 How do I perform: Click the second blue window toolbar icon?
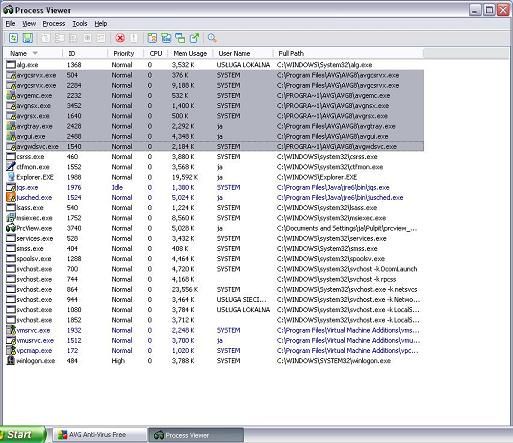(x=166, y=38)
